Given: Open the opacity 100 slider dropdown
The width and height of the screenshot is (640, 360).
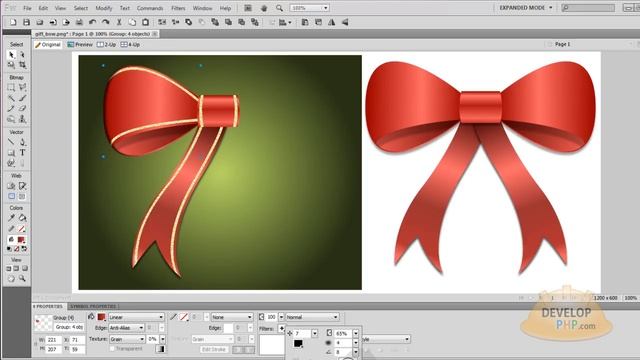Looking at the screenshot, I should point(281,317).
